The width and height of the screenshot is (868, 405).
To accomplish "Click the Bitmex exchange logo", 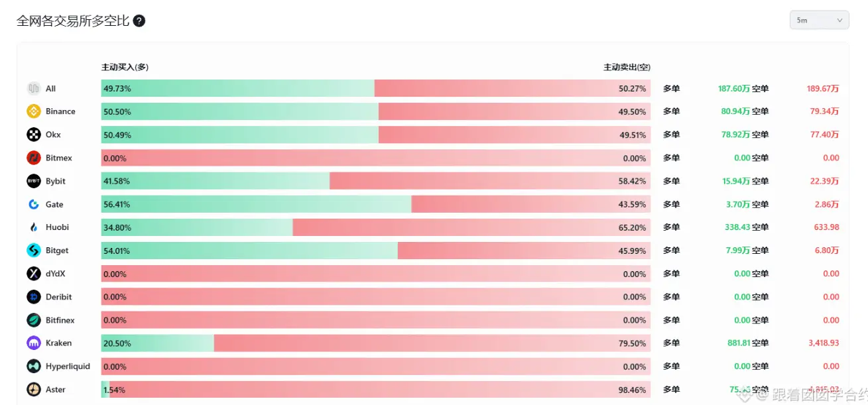I will (34, 158).
